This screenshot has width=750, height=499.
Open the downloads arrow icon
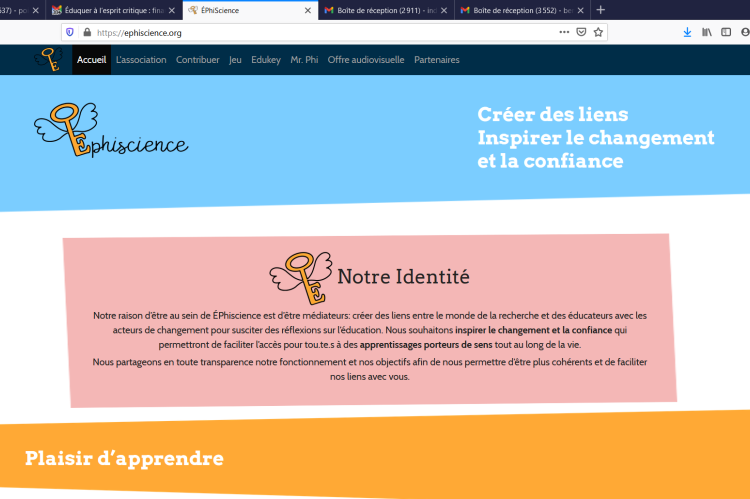click(687, 32)
